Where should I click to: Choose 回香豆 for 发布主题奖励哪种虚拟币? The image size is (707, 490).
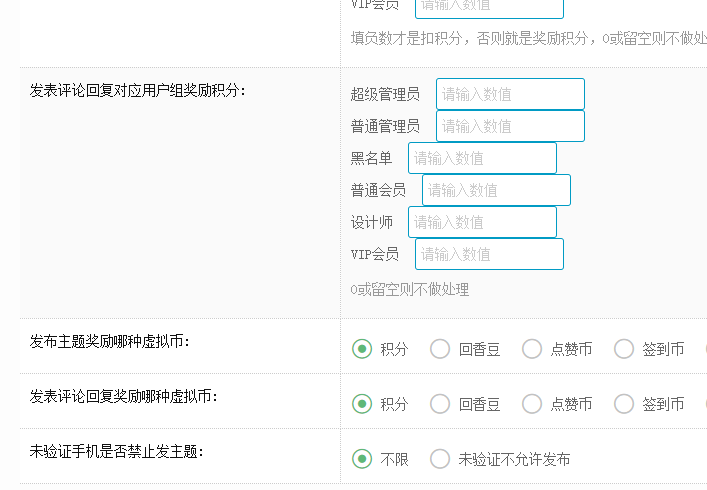[440, 349]
